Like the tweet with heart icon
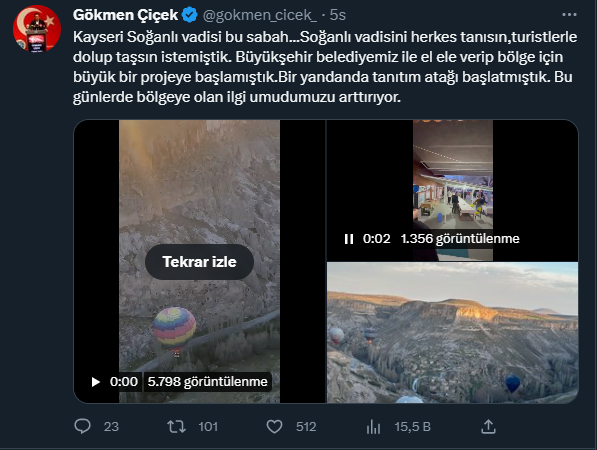The width and height of the screenshot is (597, 450). click(274, 426)
